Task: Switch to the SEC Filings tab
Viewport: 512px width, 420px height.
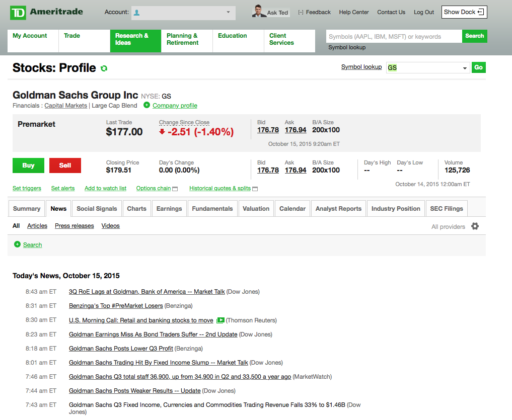Action: [447, 209]
